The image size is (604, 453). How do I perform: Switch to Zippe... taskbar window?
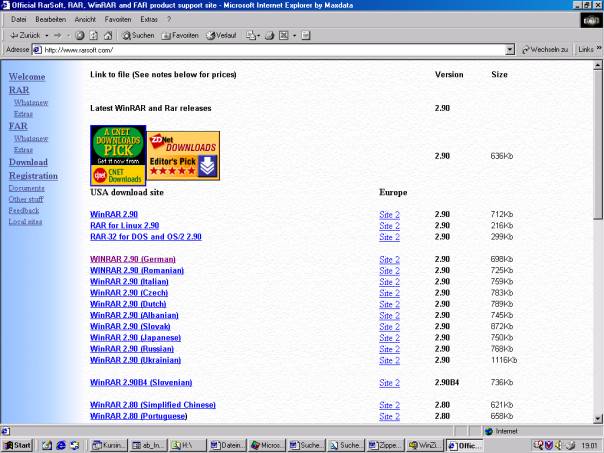pyautogui.click(x=384, y=445)
